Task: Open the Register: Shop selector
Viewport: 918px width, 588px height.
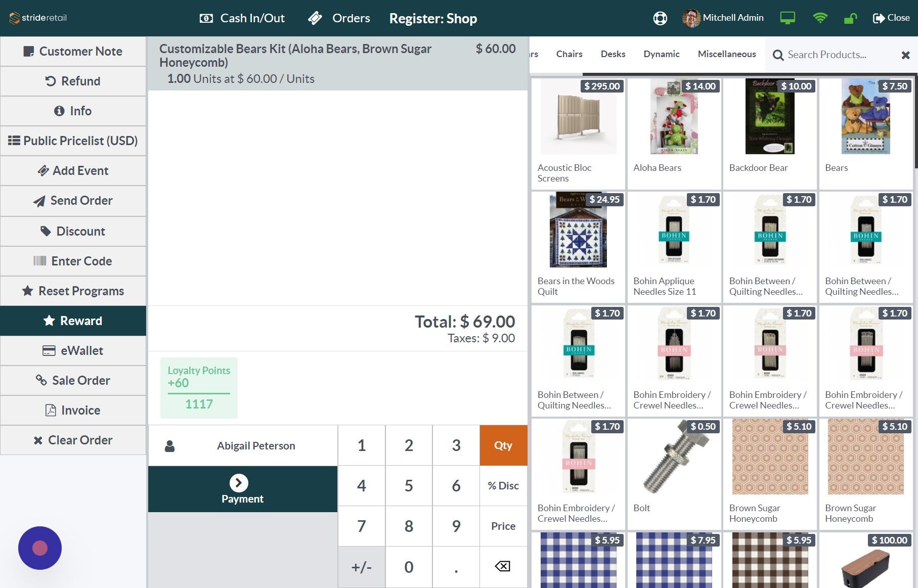Action: click(x=433, y=18)
